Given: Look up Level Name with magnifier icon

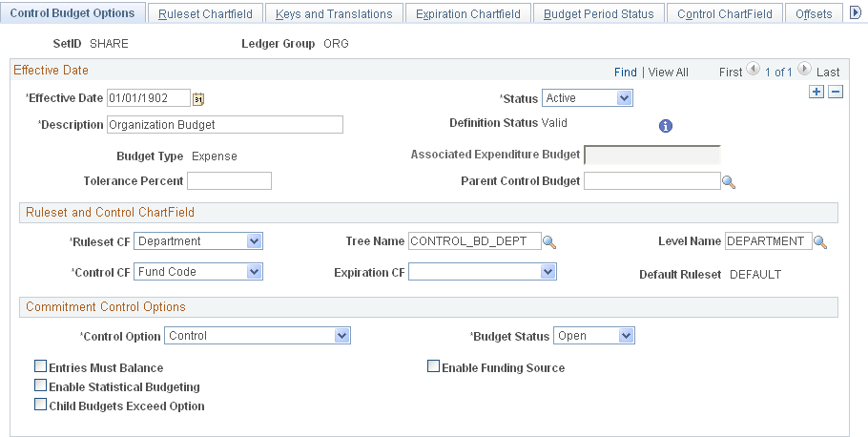Looking at the screenshot, I should pos(820,242).
